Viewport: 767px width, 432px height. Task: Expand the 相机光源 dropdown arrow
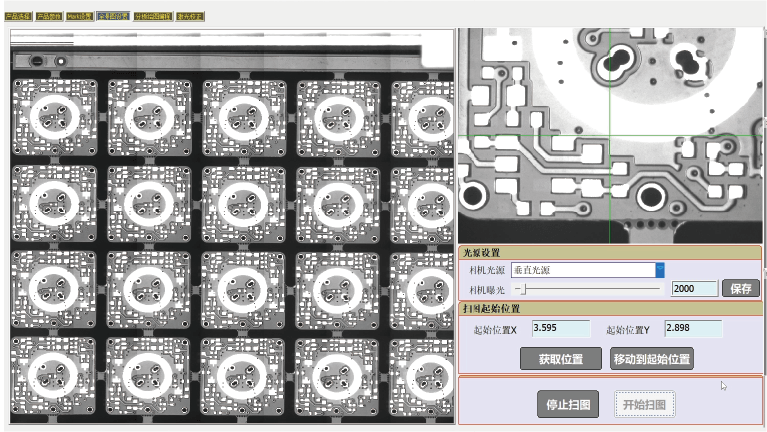tap(660, 270)
